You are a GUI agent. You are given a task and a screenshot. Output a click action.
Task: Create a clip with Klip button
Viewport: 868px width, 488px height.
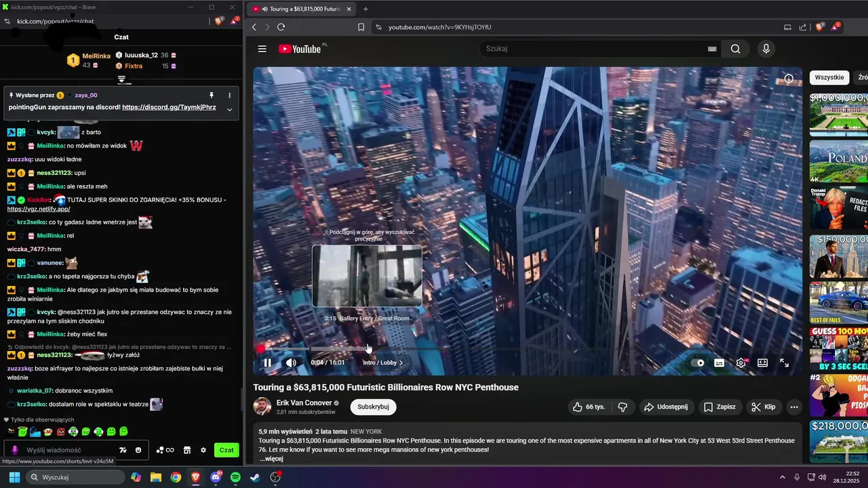click(764, 407)
